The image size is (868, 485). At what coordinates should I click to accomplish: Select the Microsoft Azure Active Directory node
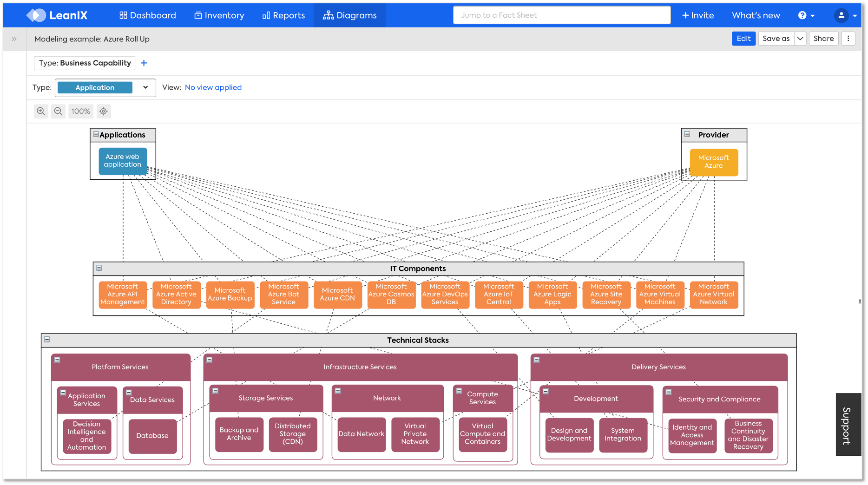click(x=177, y=295)
